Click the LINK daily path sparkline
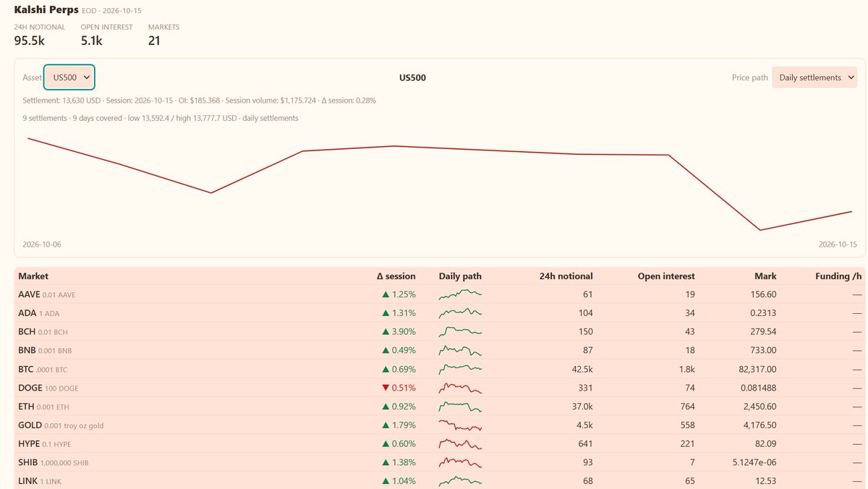Screen dimensions: 868x489 [460, 480]
